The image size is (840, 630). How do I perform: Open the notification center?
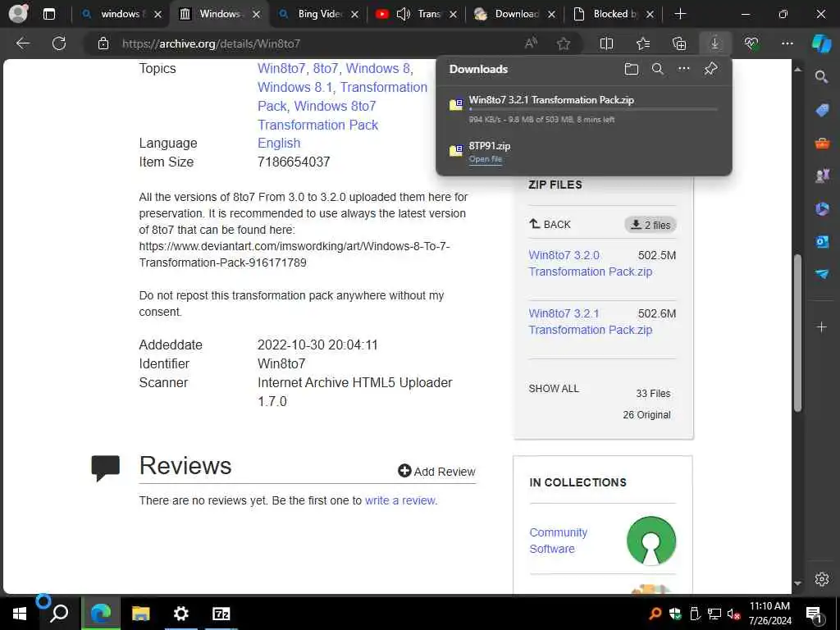814,614
